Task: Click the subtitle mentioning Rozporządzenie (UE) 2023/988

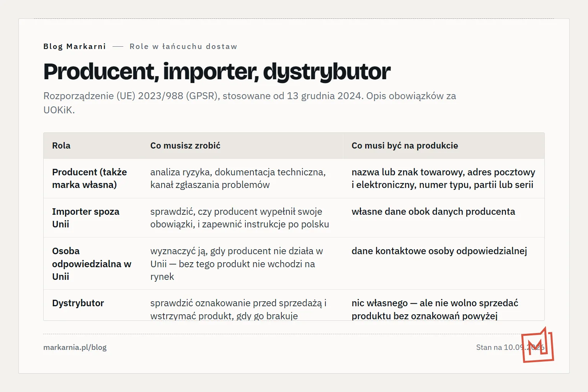Action: tap(250, 103)
